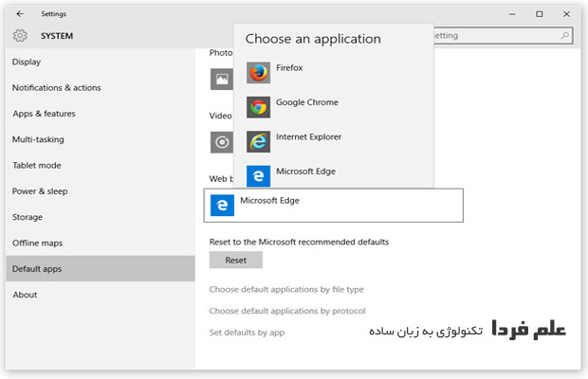Open the About section
Viewport: 588px width, 379px height.
point(25,295)
